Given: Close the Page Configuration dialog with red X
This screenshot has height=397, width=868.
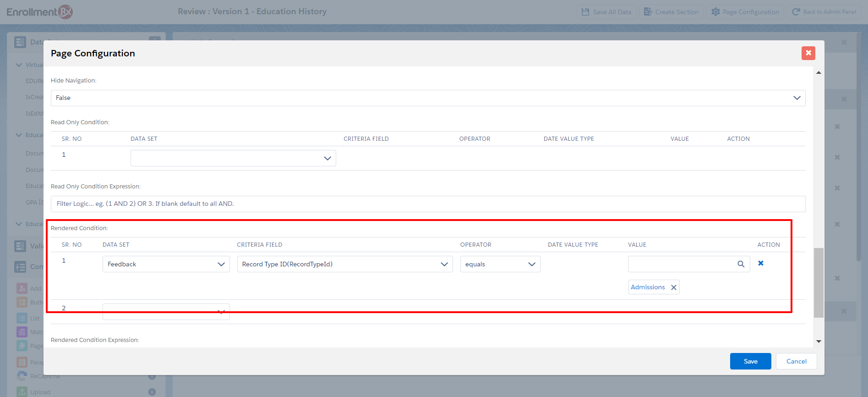Looking at the screenshot, I should [x=808, y=53].
